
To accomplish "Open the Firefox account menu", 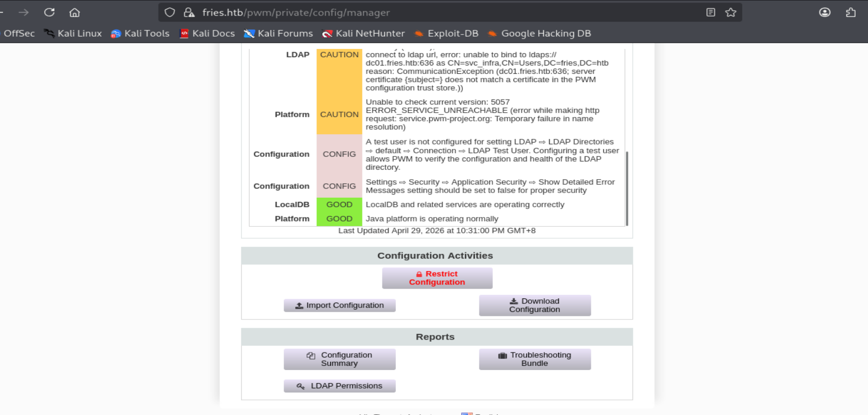I will pyautogui.click(x=825, y=12).
